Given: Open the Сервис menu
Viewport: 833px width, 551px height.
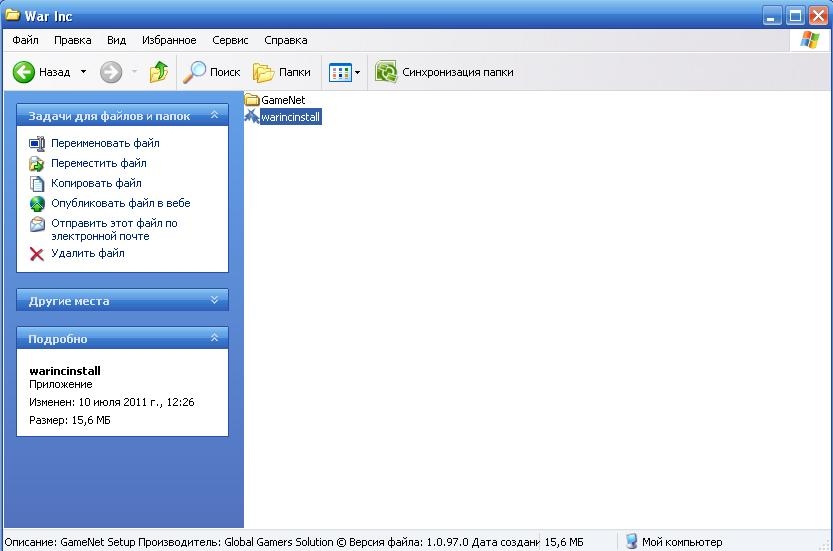Looking at the screenshot, I should tap(230, 40).
